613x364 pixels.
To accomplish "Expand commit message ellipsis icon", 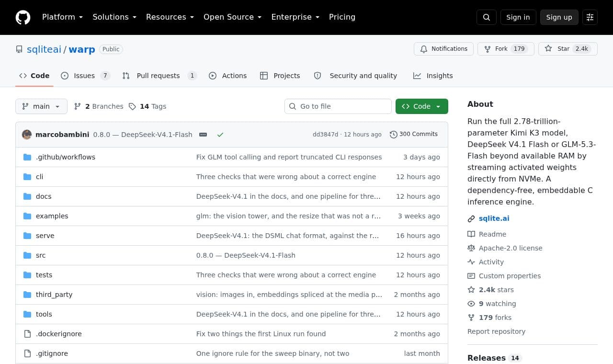I will click(203, 135).
